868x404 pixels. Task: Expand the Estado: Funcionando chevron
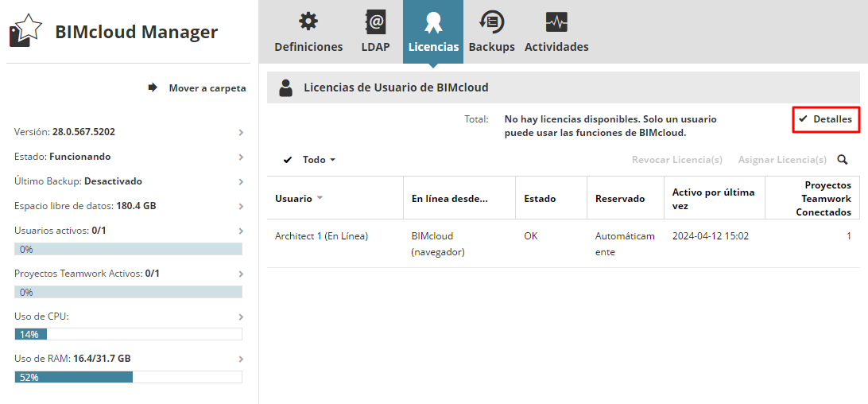pyautogui.click(x=241, y=157)
